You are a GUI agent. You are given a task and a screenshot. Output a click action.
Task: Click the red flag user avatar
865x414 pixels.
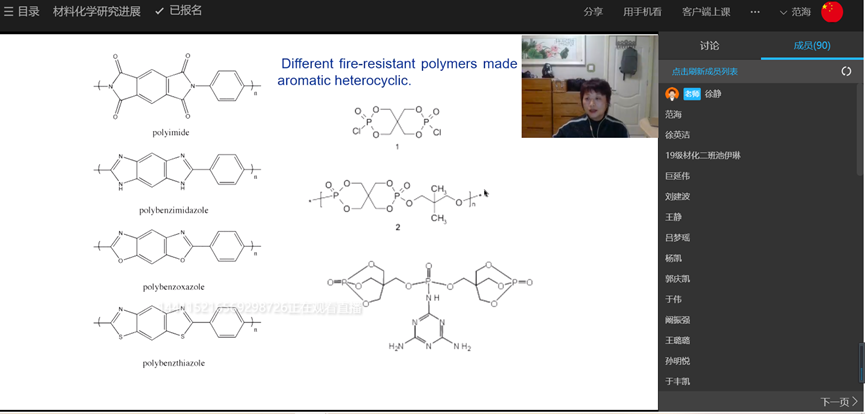[x=832, y=12]
